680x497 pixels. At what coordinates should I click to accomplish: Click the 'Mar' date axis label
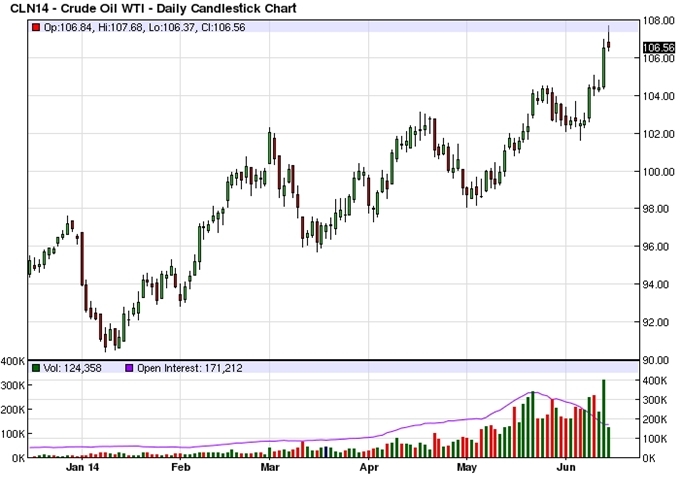(x=269, y=467)
